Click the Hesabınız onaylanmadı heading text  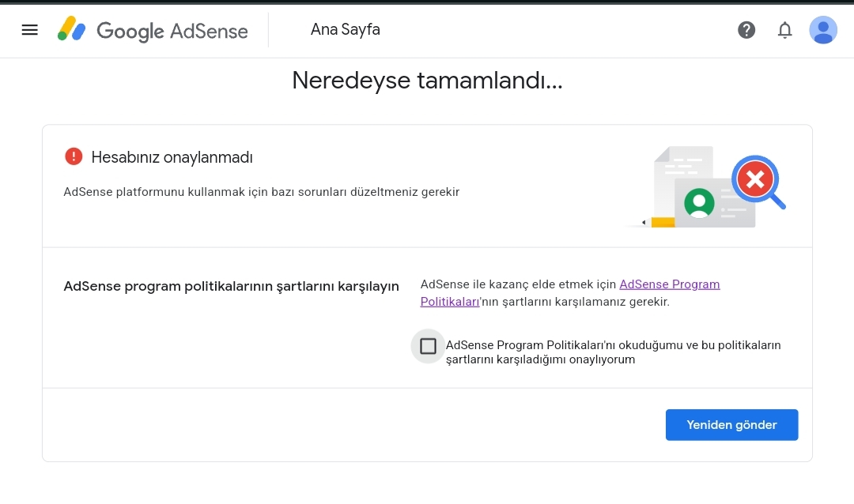[172, 157]
